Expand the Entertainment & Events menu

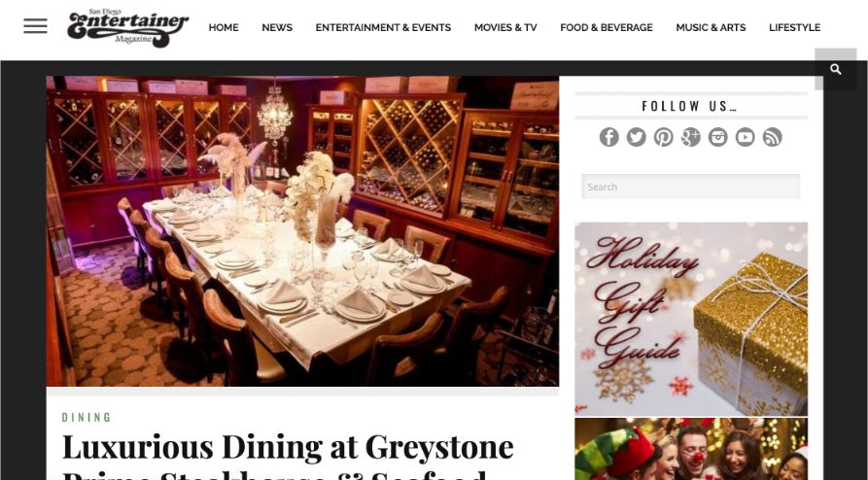coord(383,27)
